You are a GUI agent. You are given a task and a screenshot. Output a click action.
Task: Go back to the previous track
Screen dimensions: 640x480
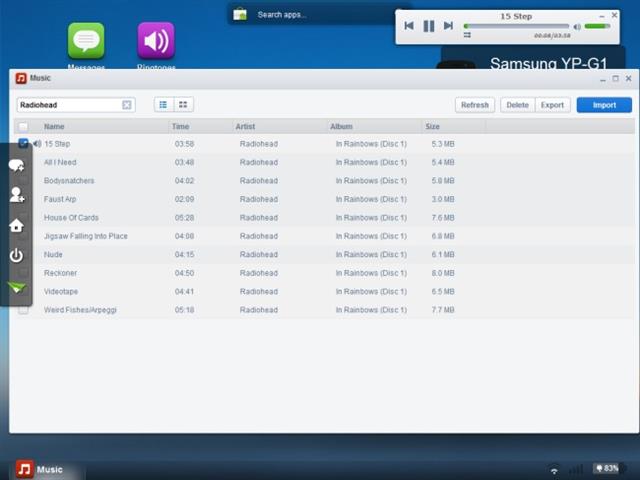tap(409, 26)
